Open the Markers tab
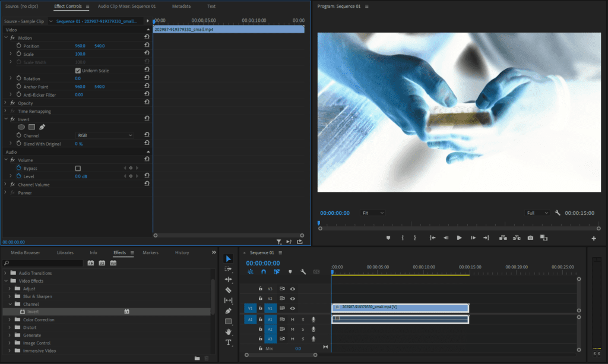The height and width of the screenshot is (364, 608). (x=150, y=252)
